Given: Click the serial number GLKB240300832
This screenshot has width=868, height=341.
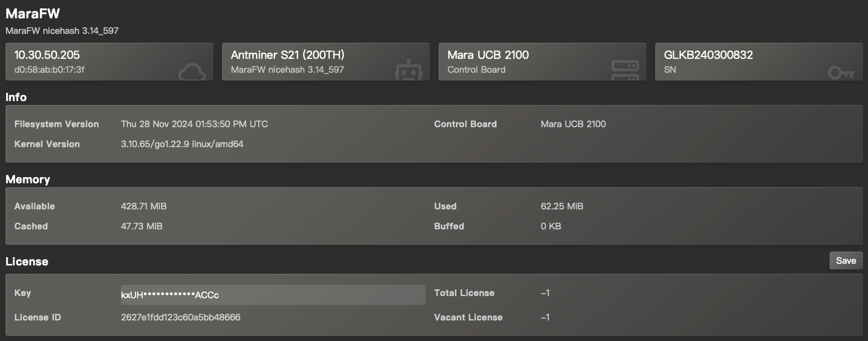Looking at the screenshot, I should [x=709, y=55].
